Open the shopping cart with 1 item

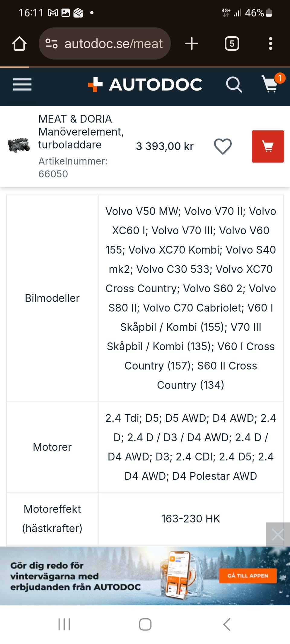click(271, 84)
